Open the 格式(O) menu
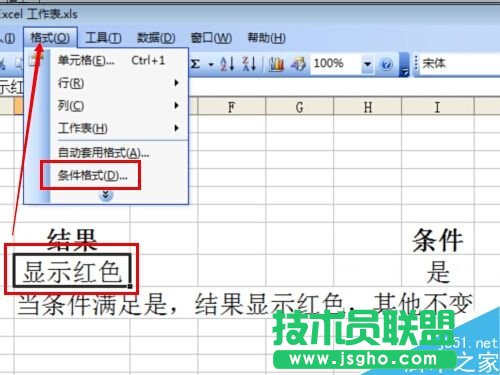The image size is (500, 375). click(x=50, y=38)
